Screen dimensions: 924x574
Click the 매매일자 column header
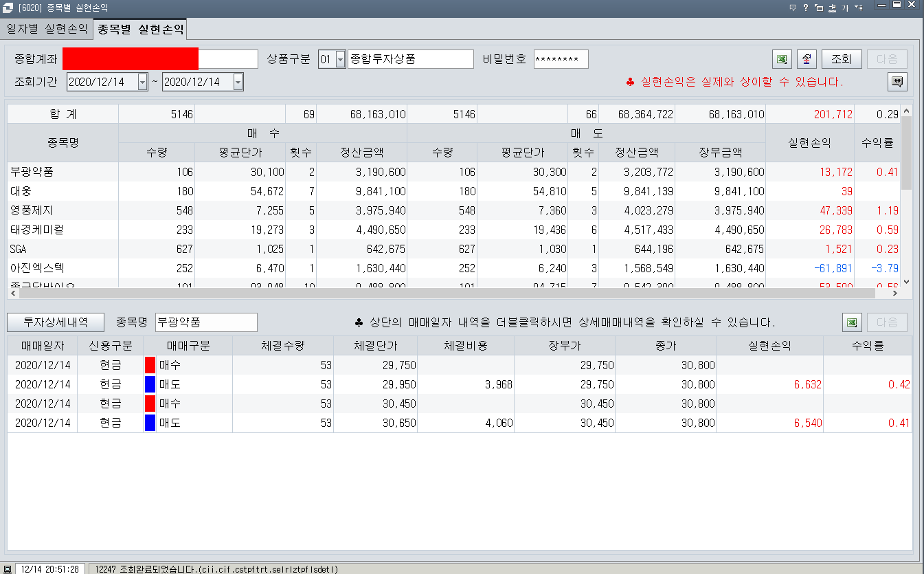tap(43, 346)
